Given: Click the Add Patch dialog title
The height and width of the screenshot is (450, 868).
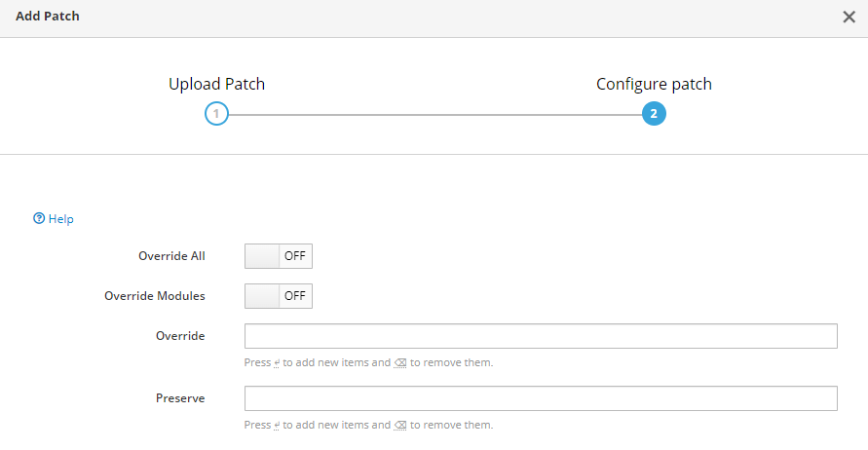Looking at the screenshot, I should (48, 16).
